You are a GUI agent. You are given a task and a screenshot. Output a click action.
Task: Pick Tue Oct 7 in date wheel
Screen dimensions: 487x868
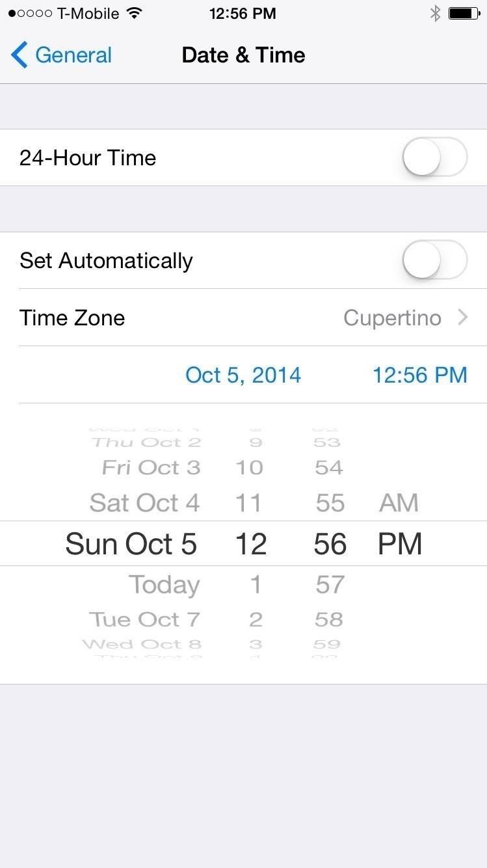144,619
